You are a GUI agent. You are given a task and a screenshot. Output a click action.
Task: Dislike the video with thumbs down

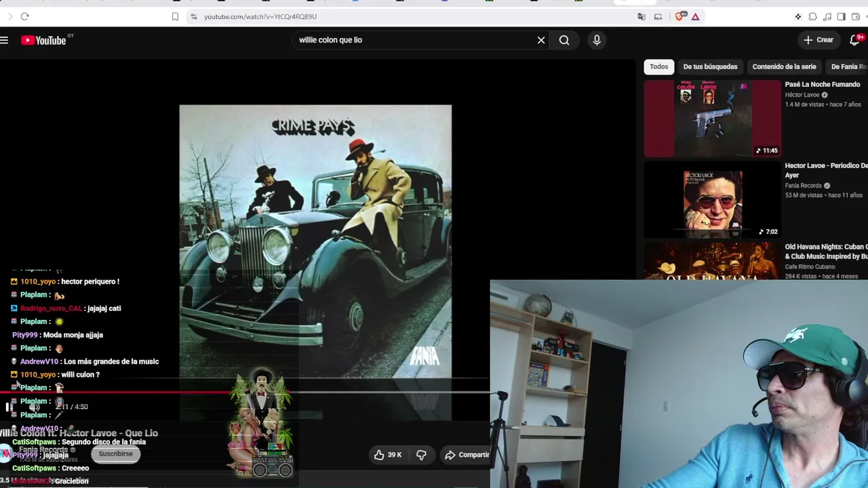[x=421, y=455]
